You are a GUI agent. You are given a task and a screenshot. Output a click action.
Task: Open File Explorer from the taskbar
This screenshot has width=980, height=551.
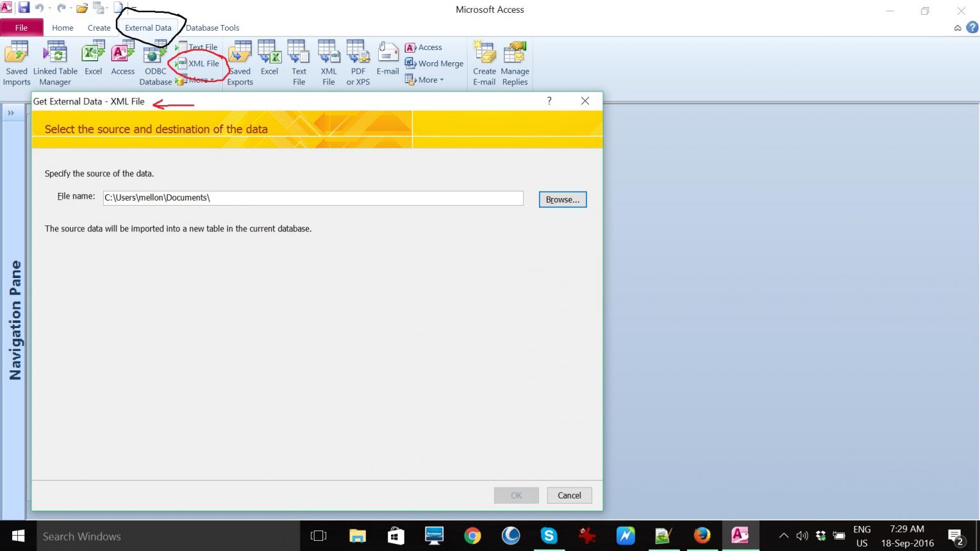(x=357, y=536)
